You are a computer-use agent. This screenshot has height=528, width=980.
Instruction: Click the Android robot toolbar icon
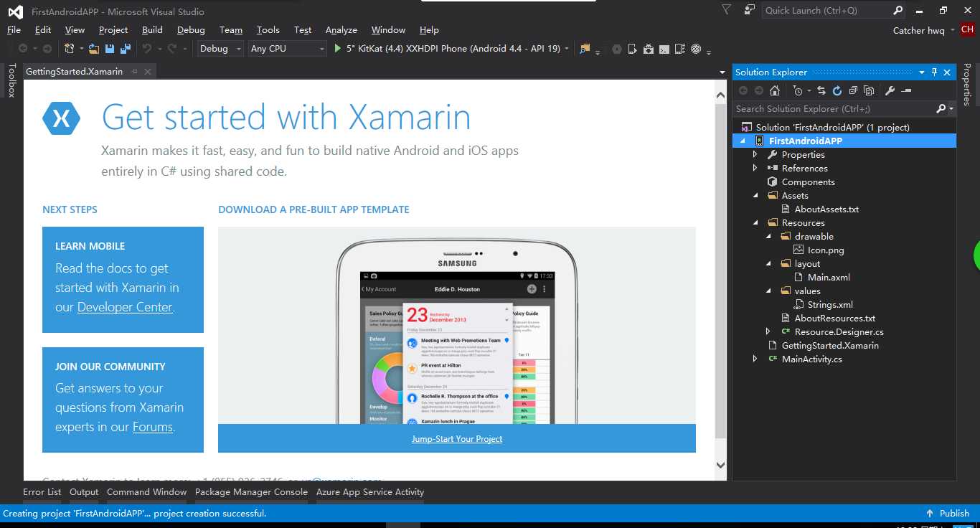[x=649, y=49]
